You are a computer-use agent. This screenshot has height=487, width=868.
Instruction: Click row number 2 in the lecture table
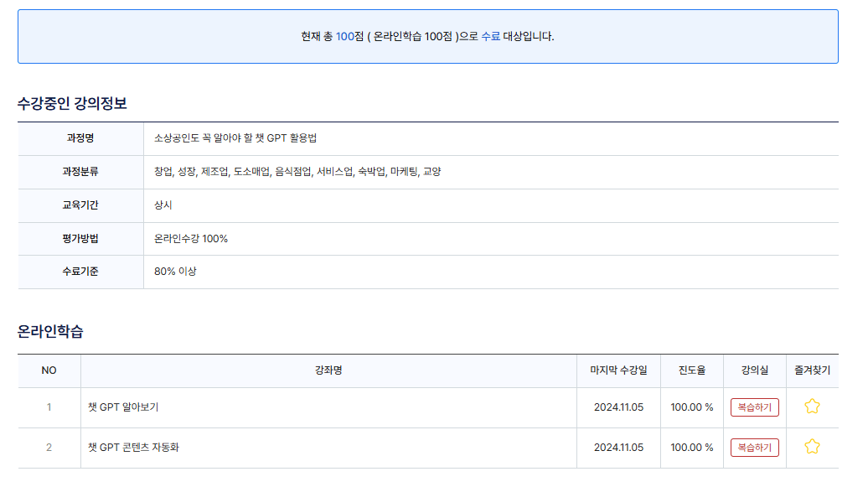click(x=49, y=448)
